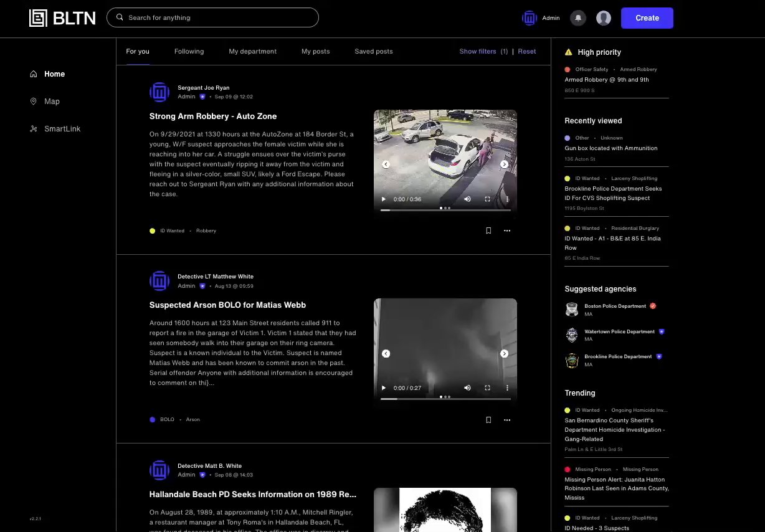The height and width of the screenshot is (532, 765).
Task: Click Sergeant Joe Ryan's agency avatar
Action: point(159,92)
